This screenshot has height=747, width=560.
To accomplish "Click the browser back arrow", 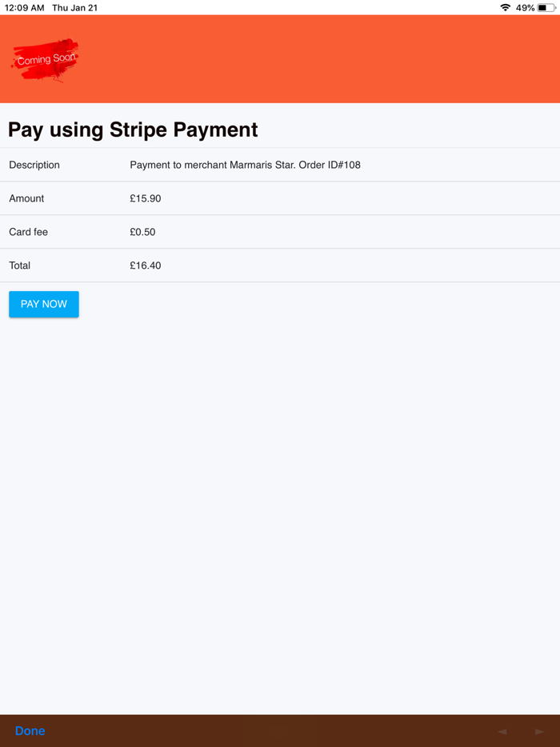I will (502, 731).
